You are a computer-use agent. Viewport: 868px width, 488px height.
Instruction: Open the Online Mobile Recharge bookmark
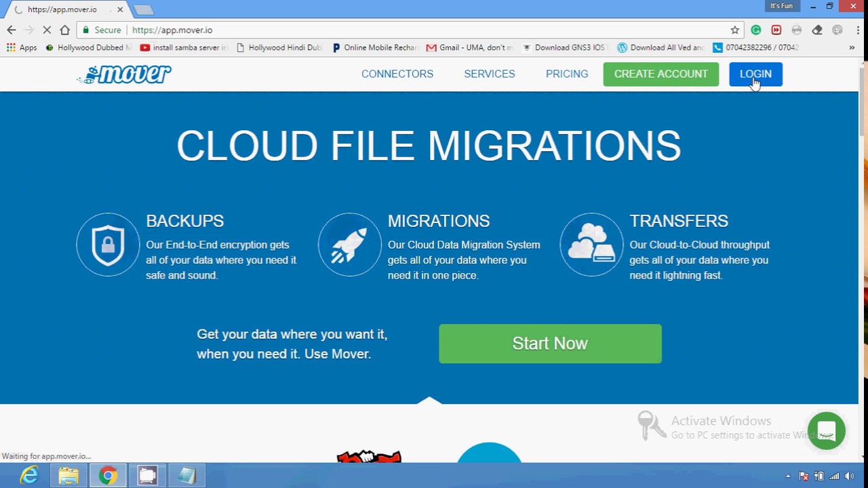(x=375, y=47)
